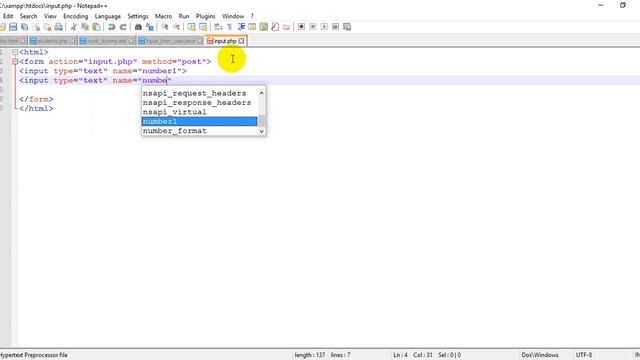640x360 pixels.
Task: Close the current document using toolbar Close icon
Action: tap(36, 27)
